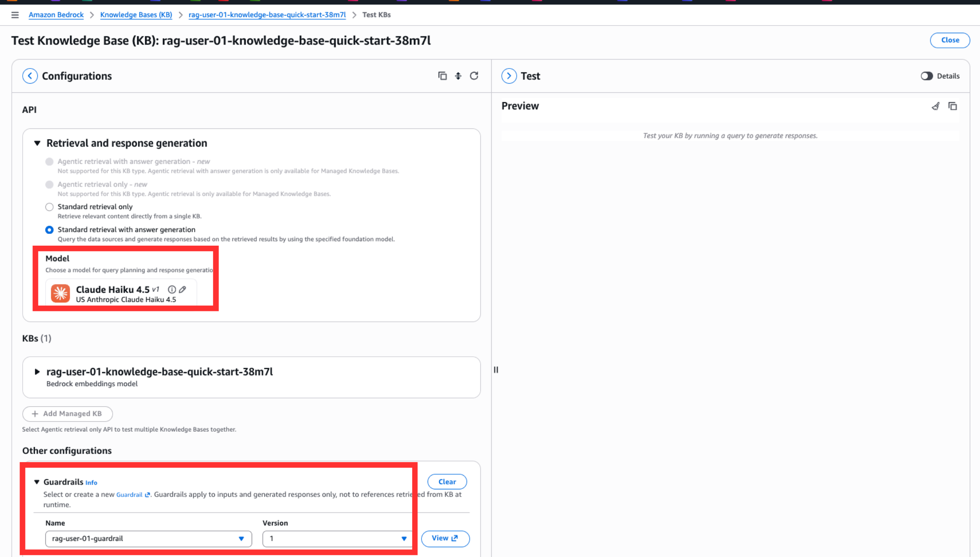
Task: Click the Preview heading
Action: pos(520,106)
